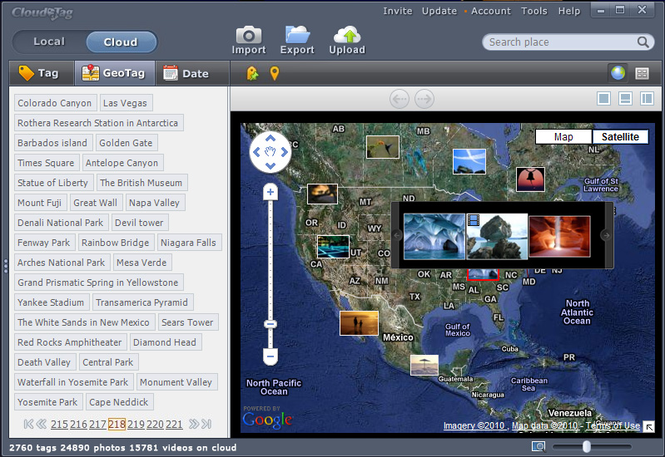Screen dimensions: 665x457
Task: Open the Date tab
Action: pyautogui.click(x=192, y=73)
